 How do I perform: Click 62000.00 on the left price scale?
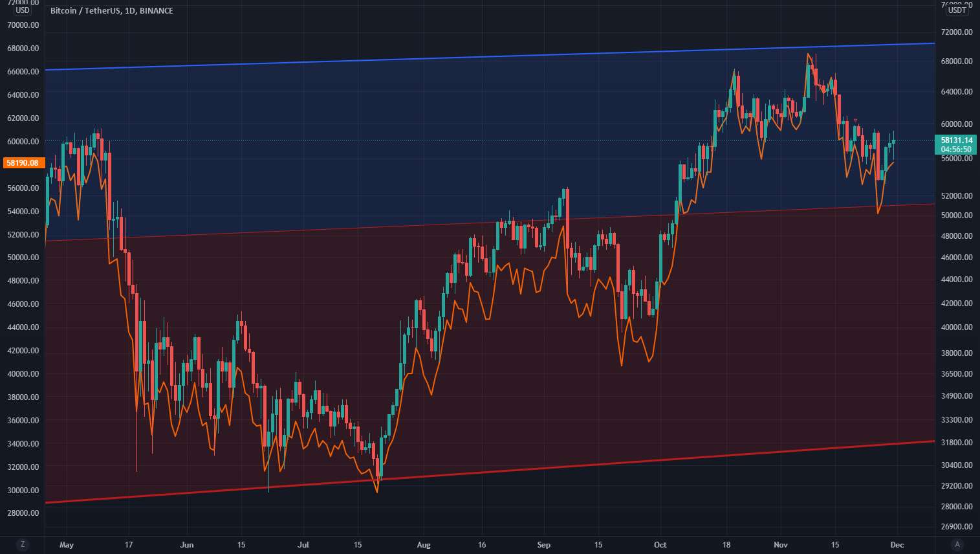click(23, 118)
